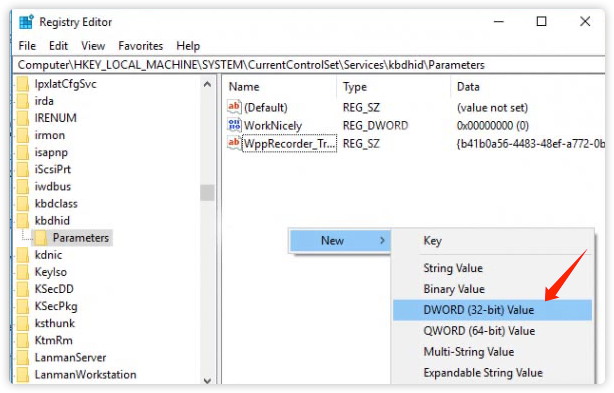This screenshot has height=393, width=614.
Task: Choose String Value from the New submenu
Action: click(x=493, y=268)
